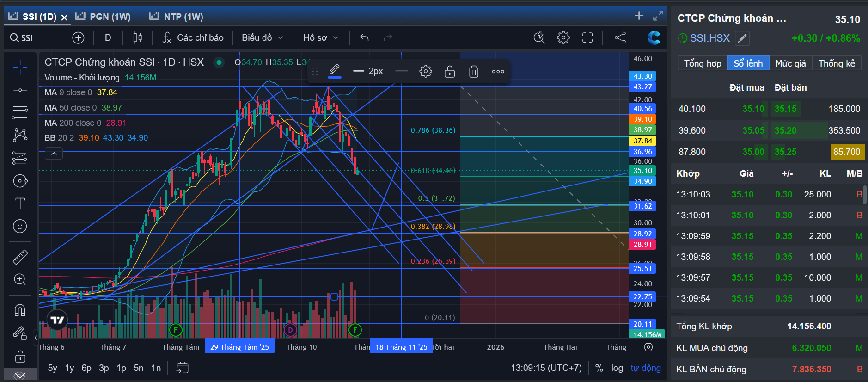This screenshot has height=382, width=868.
Task: Lock the selected drawing on floating toolbar
Action: pos(450,71)
